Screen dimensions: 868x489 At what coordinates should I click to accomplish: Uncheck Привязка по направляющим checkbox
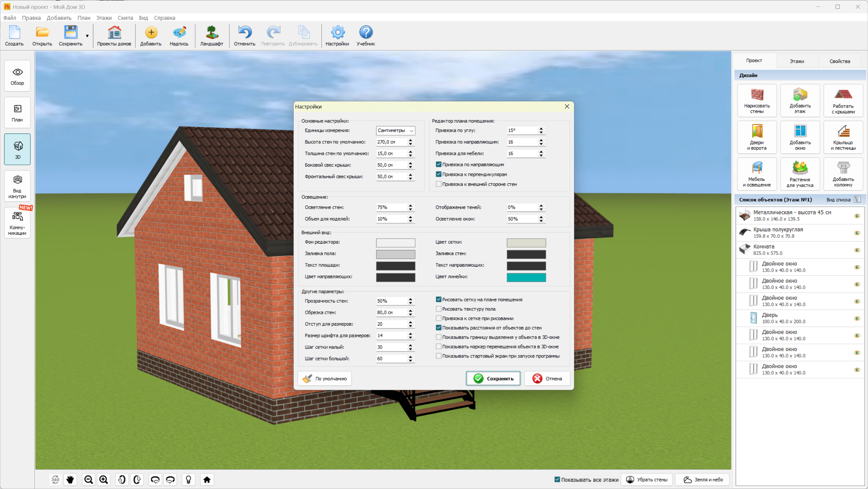click(438, 165)
